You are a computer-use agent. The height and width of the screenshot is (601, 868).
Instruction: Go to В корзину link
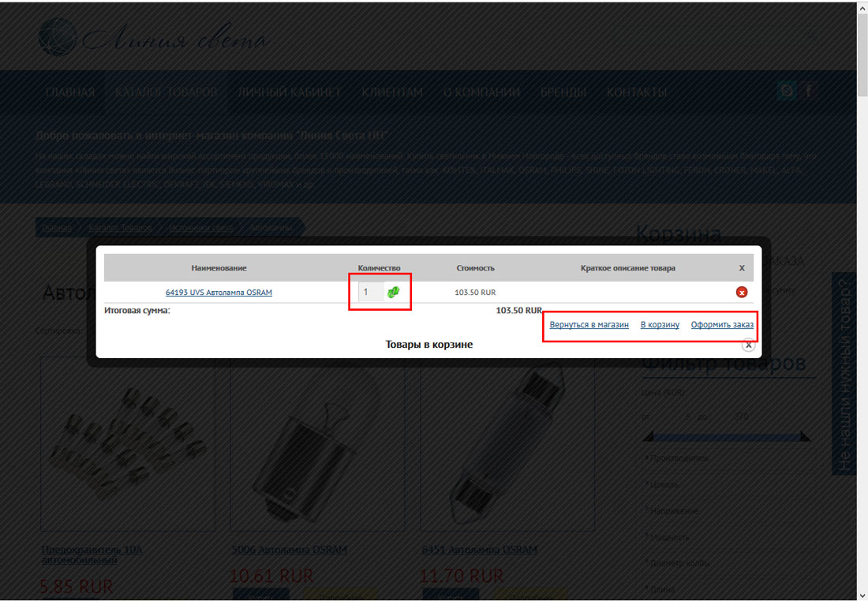tap(660, 324)
